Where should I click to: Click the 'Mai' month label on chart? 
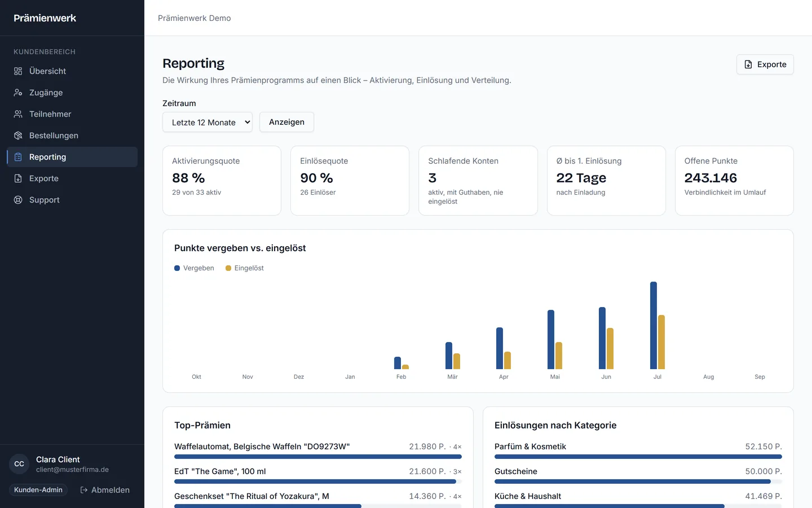click(555, 376)
